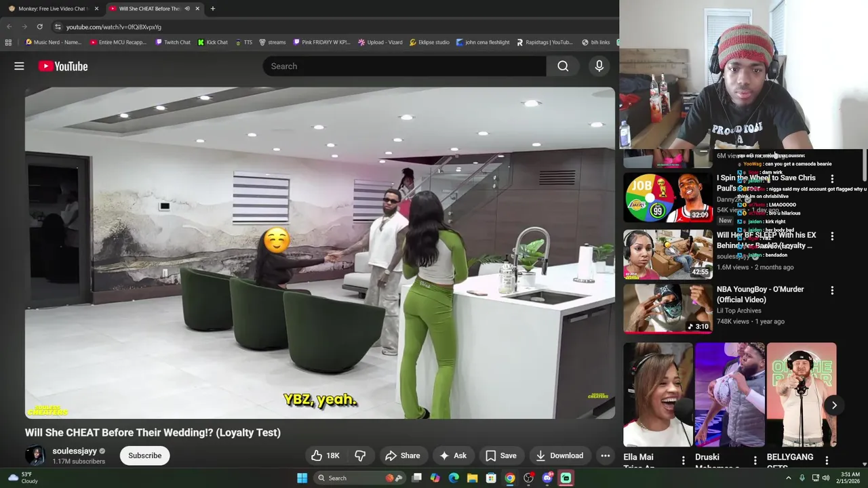
Task: Open Pink FRIDAYY bookmark
Action: point(321,42)
